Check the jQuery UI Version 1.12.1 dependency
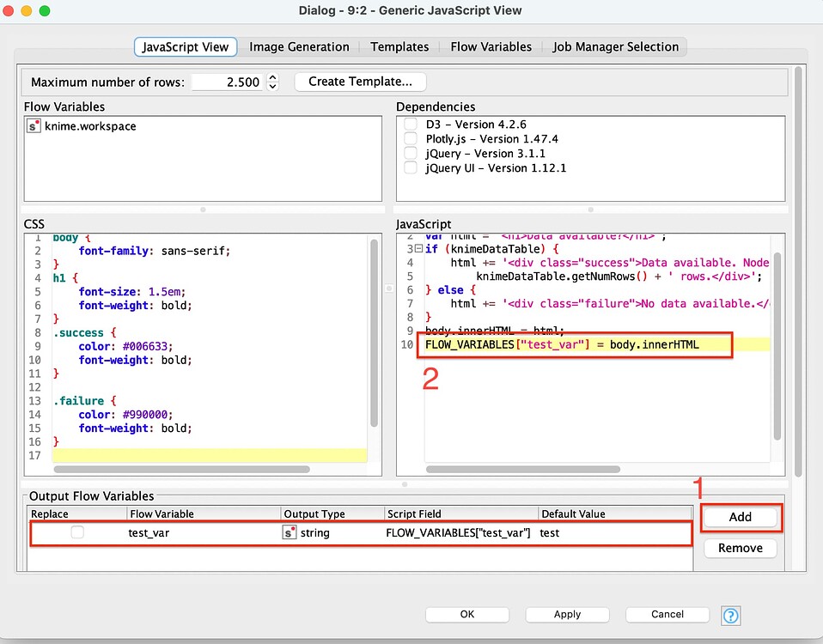Screen dimensions: 823x644 411,167
